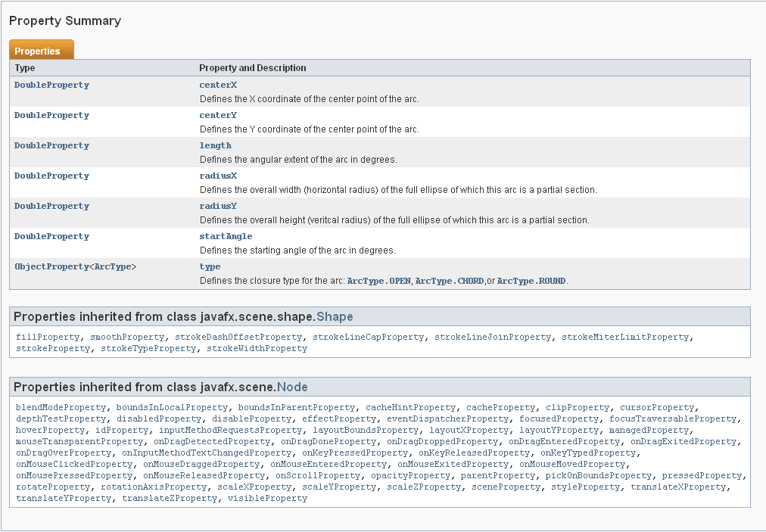Screen dimensions: 766x532
Task: Open the centerY property link
Action: point(218,115)
